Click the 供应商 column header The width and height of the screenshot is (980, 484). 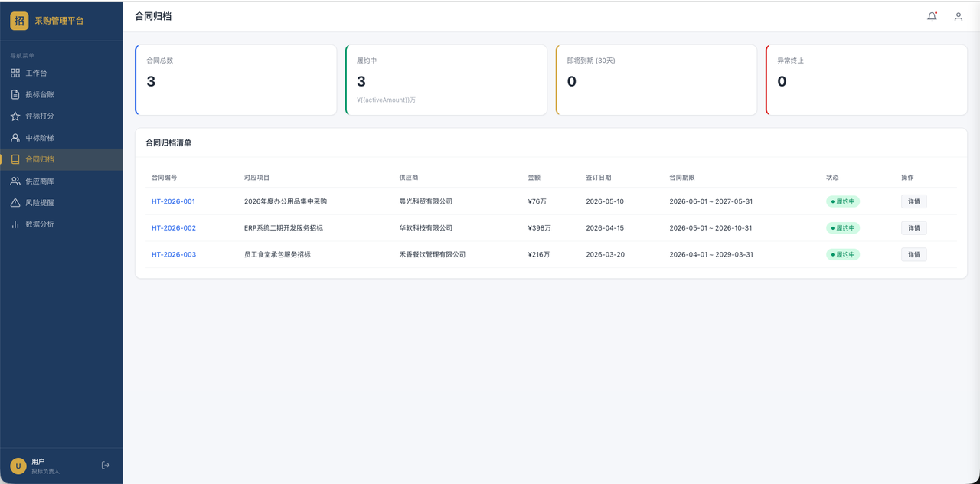click(409, 178)
